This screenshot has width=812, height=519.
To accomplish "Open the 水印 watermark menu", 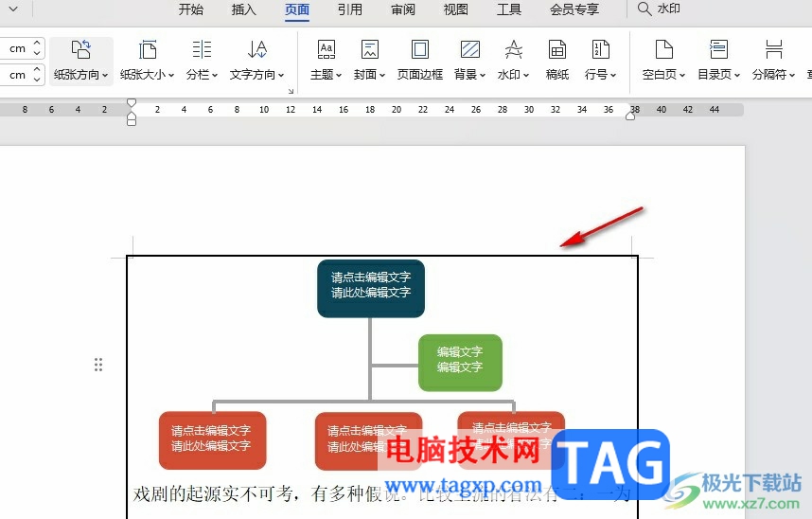I will pos(513,61).
